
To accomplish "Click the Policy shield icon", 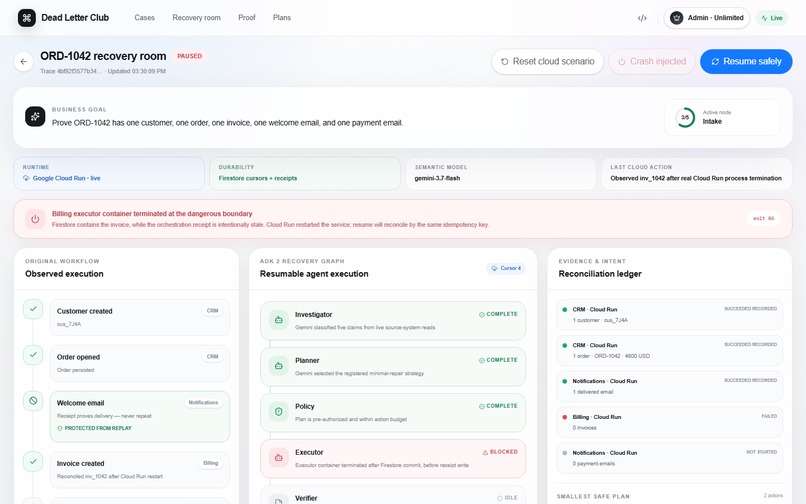I will 279,411.
